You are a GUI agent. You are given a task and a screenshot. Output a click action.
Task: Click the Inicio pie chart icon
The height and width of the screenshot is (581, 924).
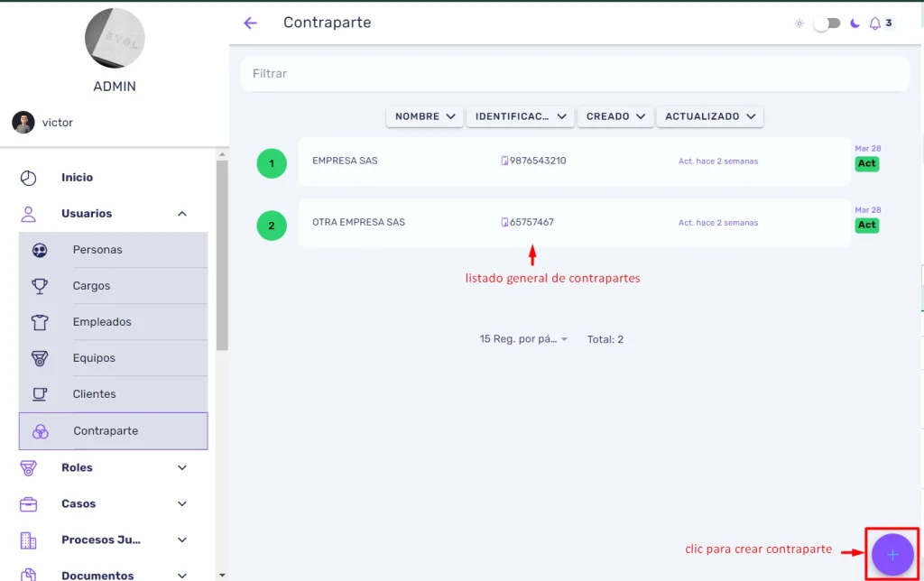pos(28,178)
